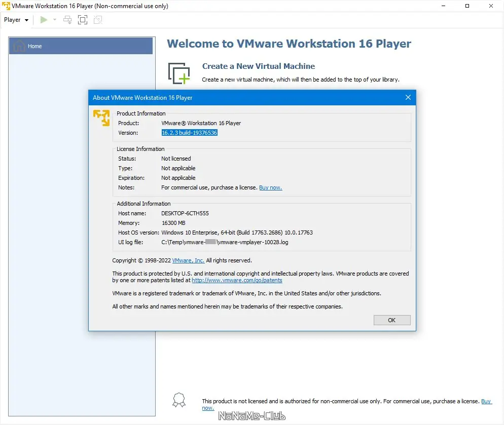Click the Not applicable value beside Type

pyautogui.click(x=178, y=168)
